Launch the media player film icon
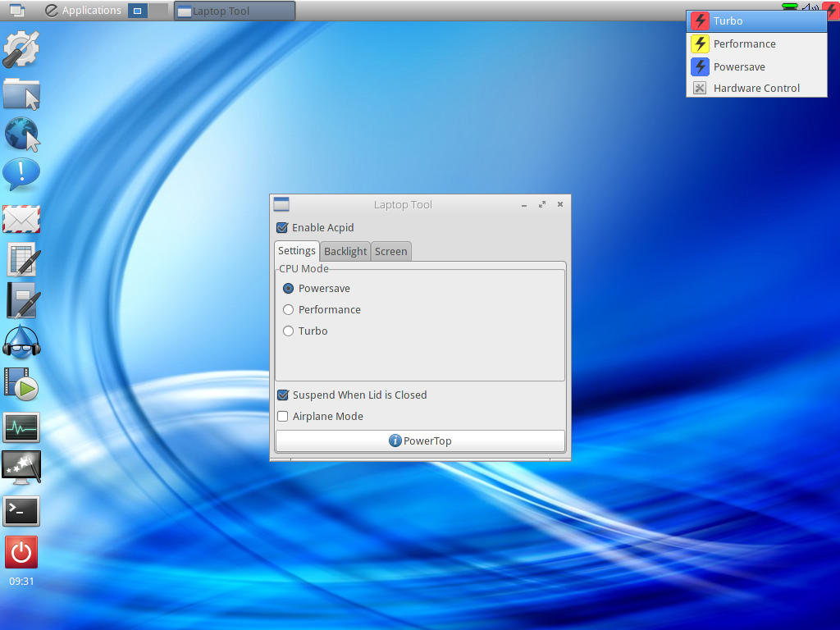 point(21,384)
